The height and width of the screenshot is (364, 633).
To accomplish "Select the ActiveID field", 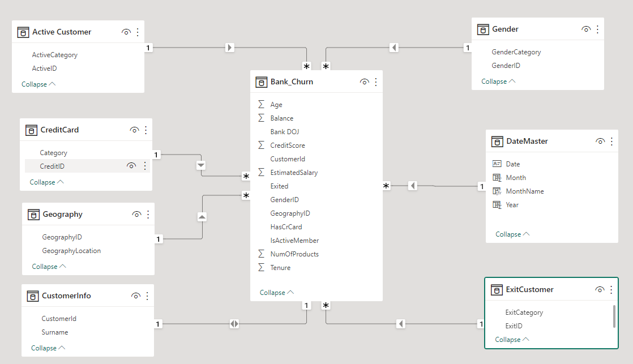I will tap(44, 68).
